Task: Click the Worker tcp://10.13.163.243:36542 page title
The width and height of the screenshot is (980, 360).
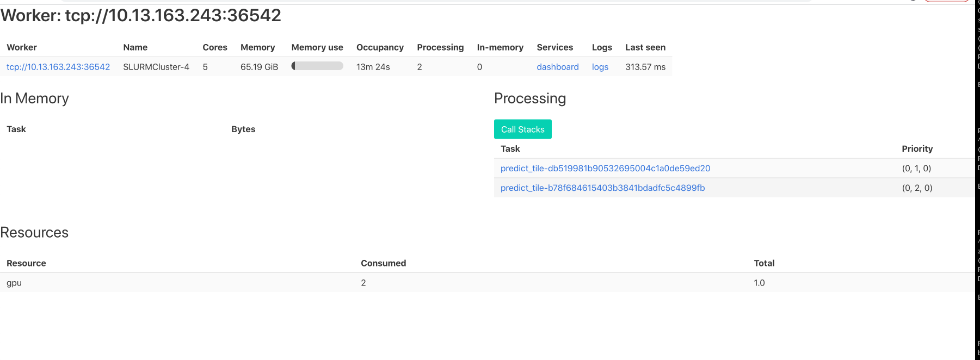Action: click(141, 15)
